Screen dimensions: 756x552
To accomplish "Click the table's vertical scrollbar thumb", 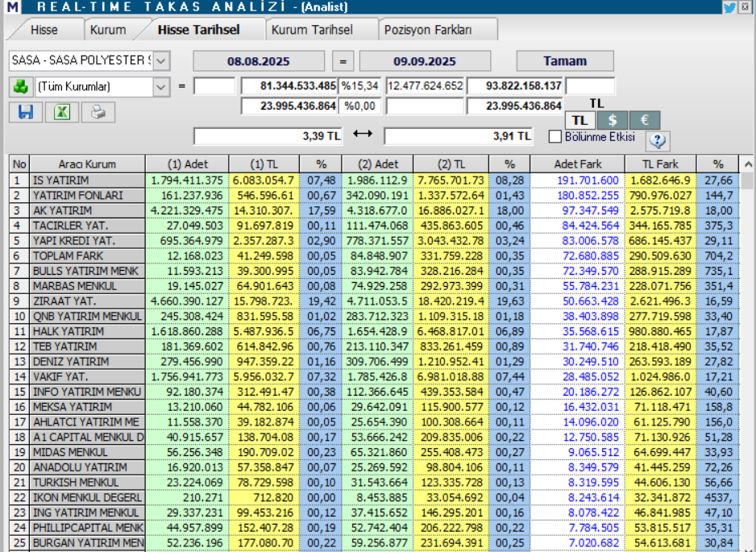I will (747, 181).
